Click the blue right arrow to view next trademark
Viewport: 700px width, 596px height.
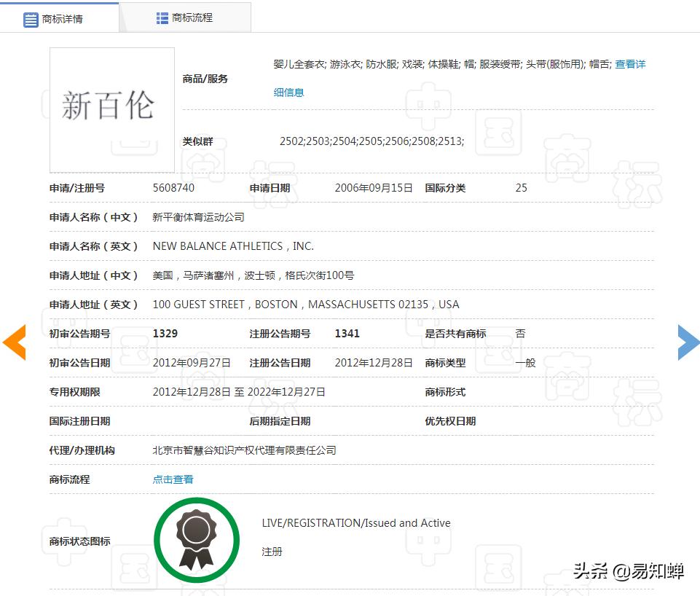point(688,342)
